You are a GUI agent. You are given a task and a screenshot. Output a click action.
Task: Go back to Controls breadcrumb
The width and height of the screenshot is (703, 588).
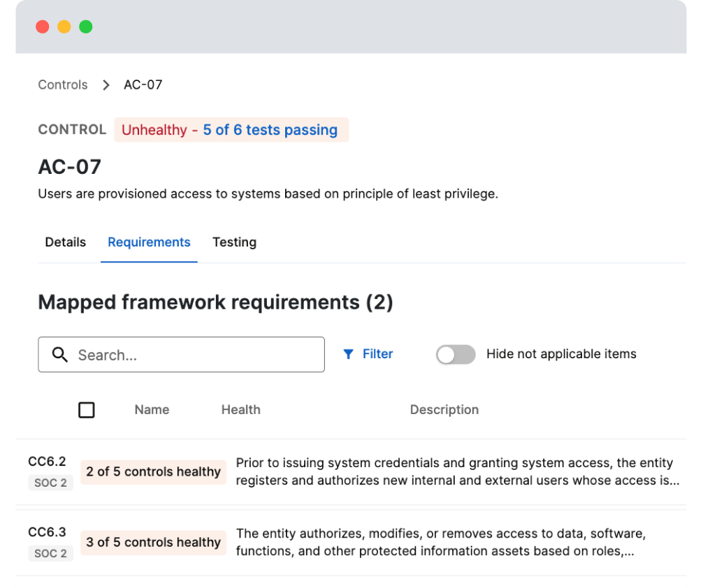click(x=63, y=85)
